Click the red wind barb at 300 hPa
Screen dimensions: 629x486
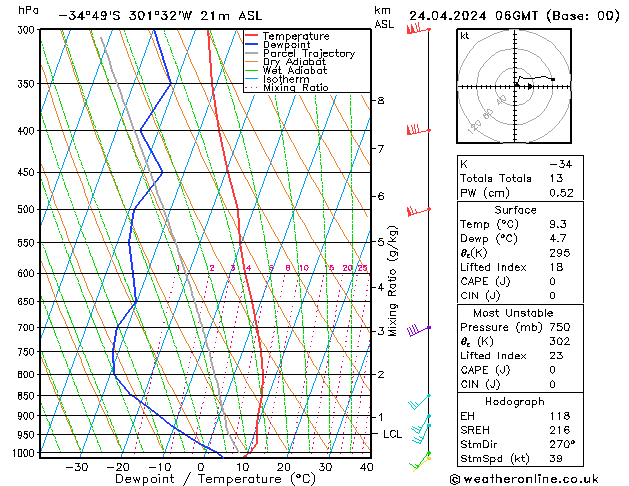418,29
